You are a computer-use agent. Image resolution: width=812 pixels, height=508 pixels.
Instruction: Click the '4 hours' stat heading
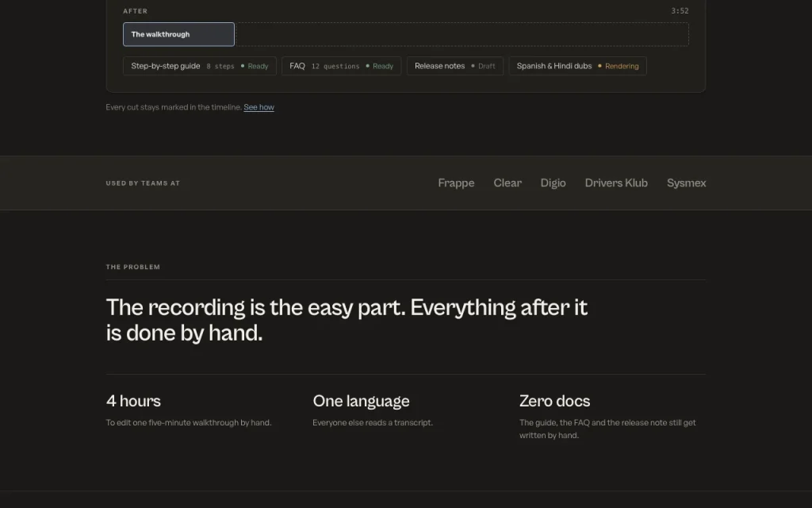tap(133, 401)
